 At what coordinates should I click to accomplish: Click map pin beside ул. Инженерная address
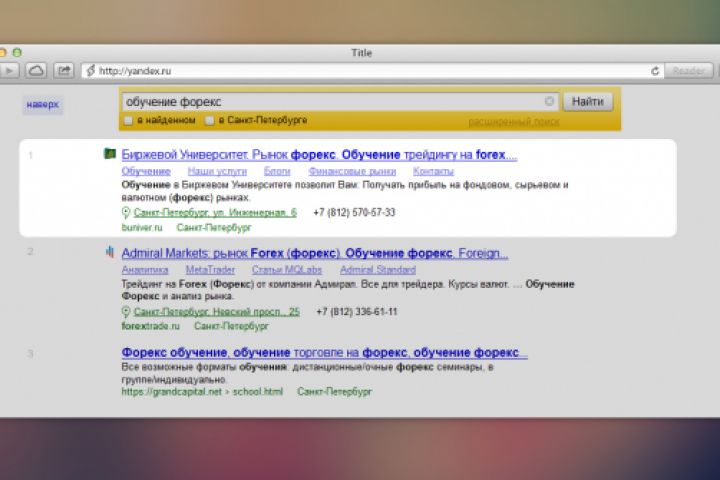(126, 213)
